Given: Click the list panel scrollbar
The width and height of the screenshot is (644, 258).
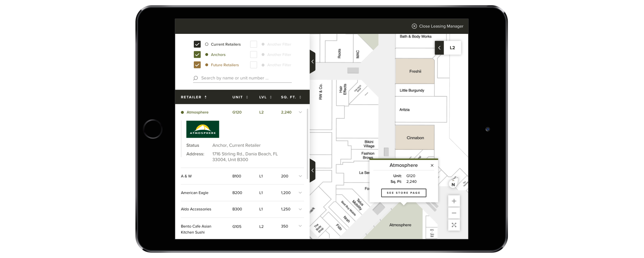Looking at the screenshot, I should 308,144.
